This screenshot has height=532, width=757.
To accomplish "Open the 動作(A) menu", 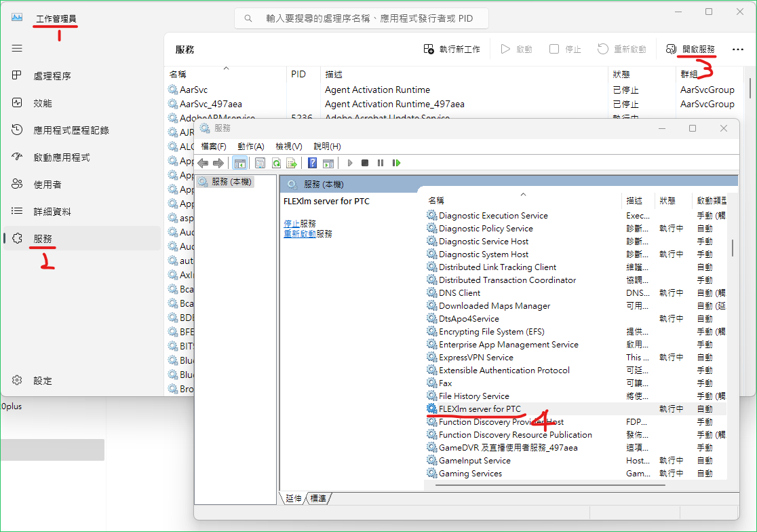I will pyautogui.click(x=251, y=146).
